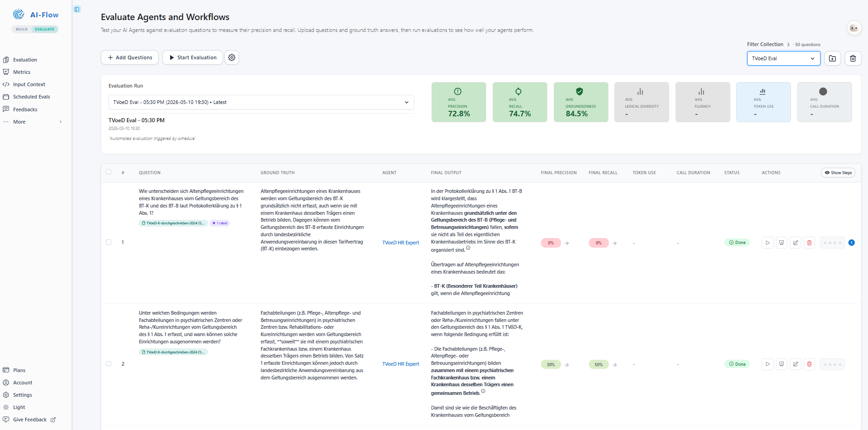Viewport: 868px width, 430px height.
Task: Run question 1 with play icon
Action: [768, 243]
